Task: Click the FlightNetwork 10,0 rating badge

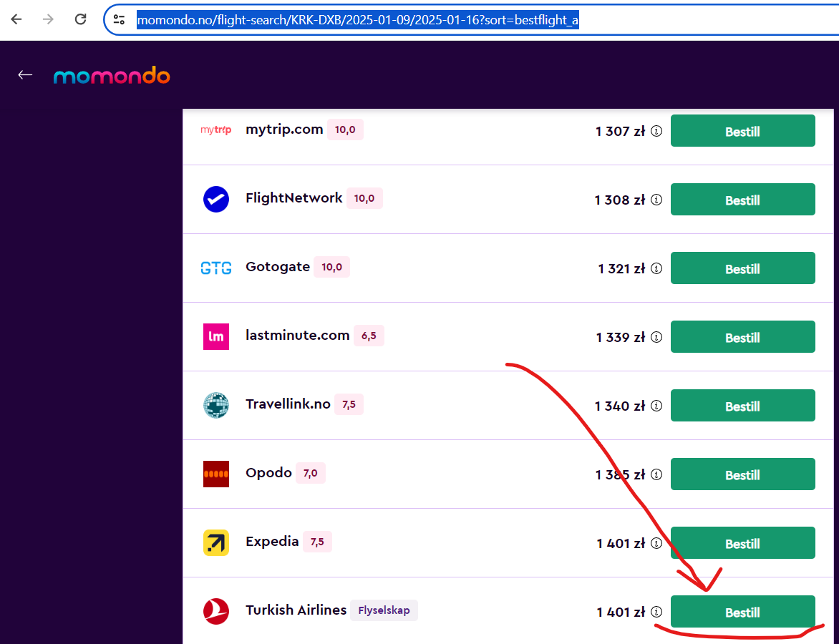Action: tap(364, 198)
